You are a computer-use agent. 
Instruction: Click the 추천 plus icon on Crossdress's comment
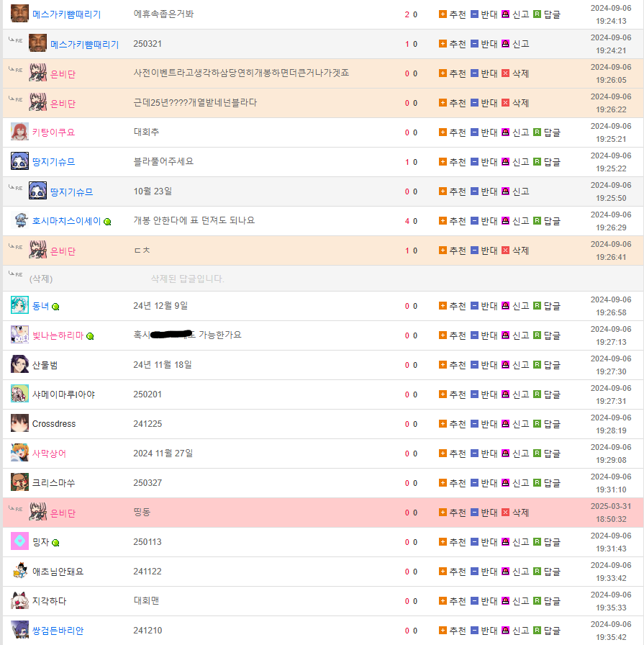point(443,424)
